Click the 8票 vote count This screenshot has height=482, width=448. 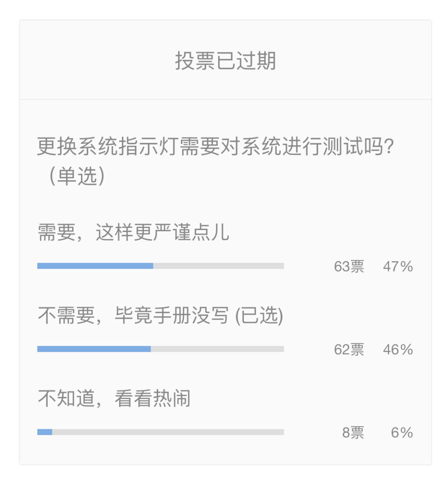point(353,433)
